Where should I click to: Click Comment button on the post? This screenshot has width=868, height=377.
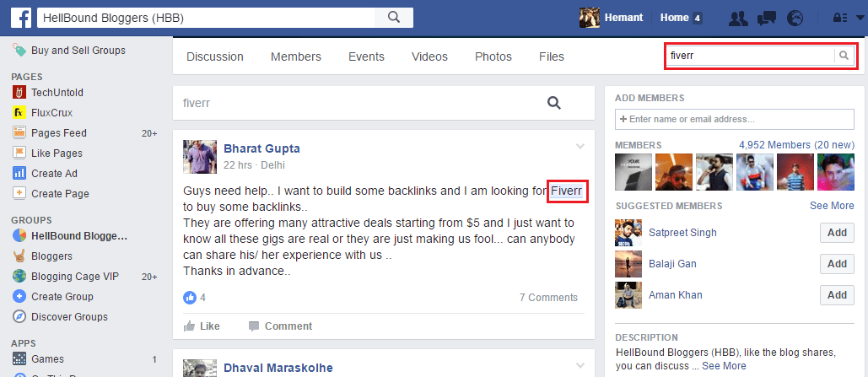[x=280, y=326]
